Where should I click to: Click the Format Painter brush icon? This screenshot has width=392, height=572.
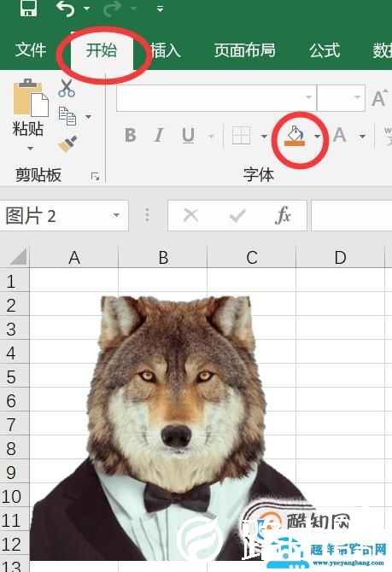point(67,143)
